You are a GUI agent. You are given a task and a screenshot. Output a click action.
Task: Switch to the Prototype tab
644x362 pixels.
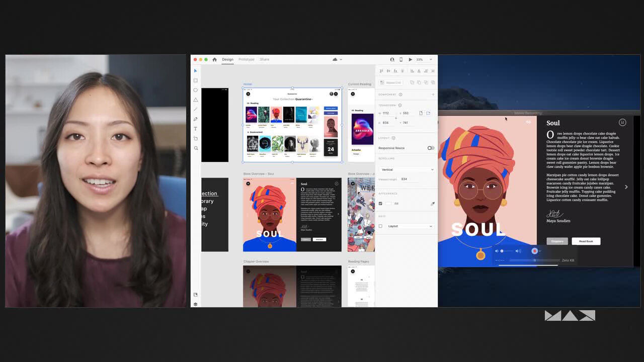pos(246,59)
